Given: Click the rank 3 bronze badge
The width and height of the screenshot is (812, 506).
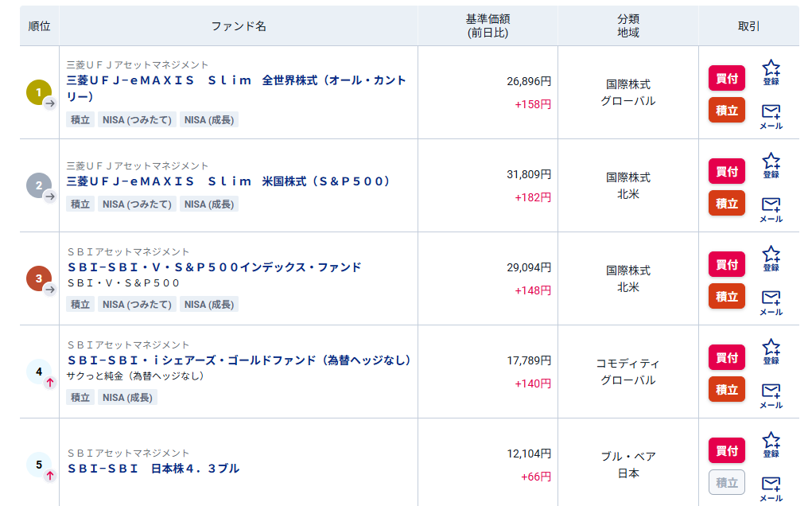Looking at the screenshot, I should [x=39, y=278].
